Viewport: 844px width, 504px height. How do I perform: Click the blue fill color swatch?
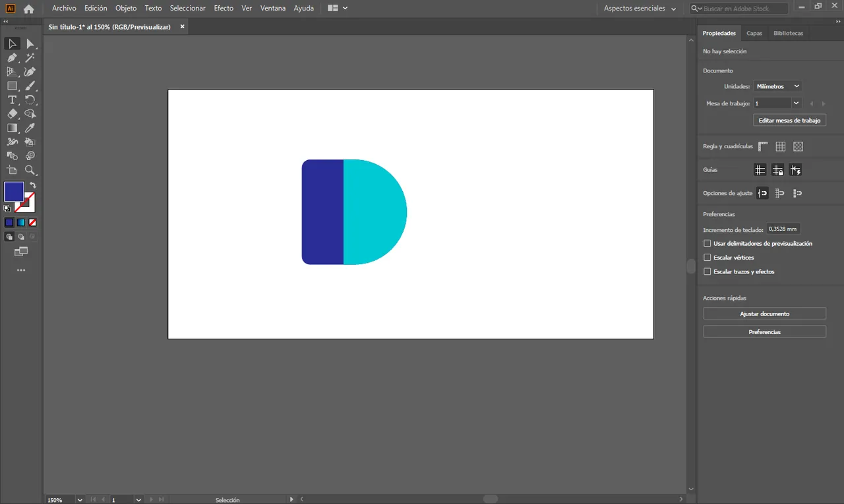(x=14, y=192)
